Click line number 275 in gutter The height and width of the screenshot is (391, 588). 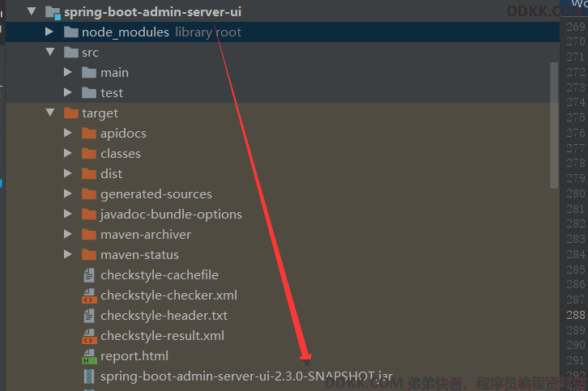[x=576, y=117]
